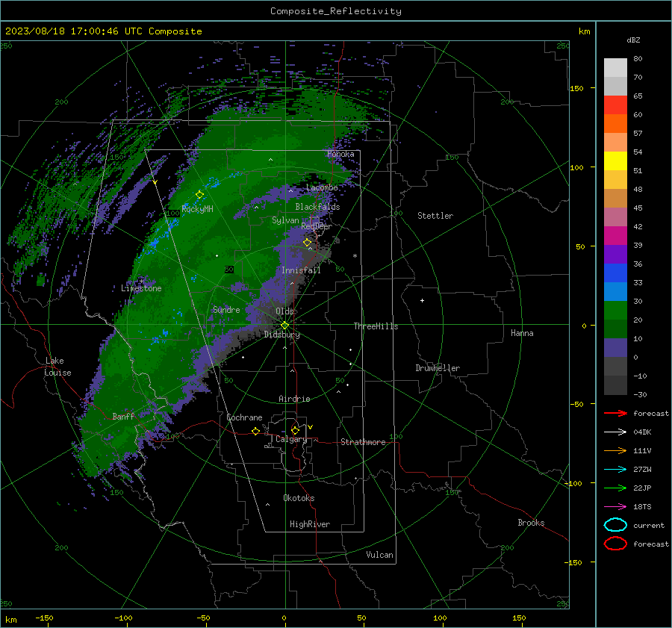The width and height of the screenshot is (672, 628).
Task: Click the cyan 27ZW arrow icon
Action: (615, 470)
